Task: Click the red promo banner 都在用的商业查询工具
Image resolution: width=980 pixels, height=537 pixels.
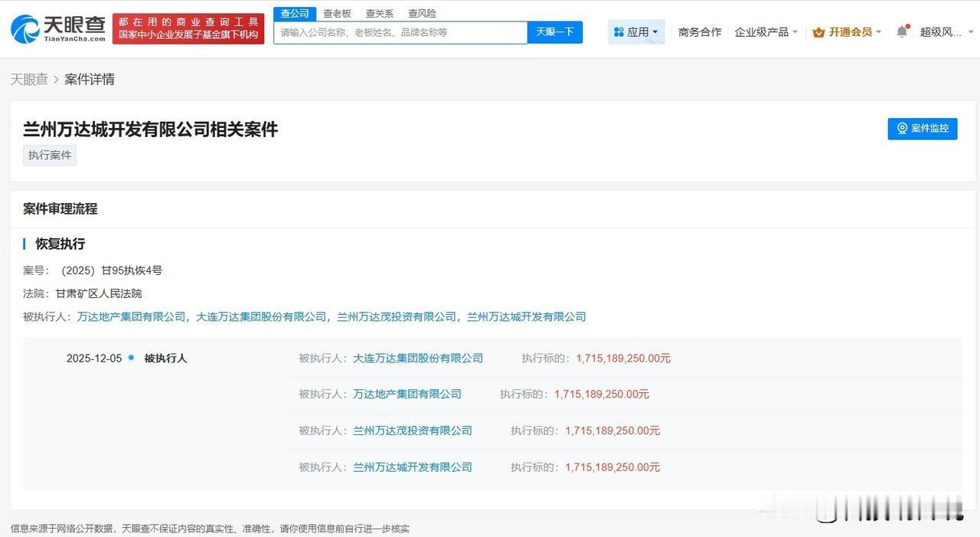Action: coord(188,29)
